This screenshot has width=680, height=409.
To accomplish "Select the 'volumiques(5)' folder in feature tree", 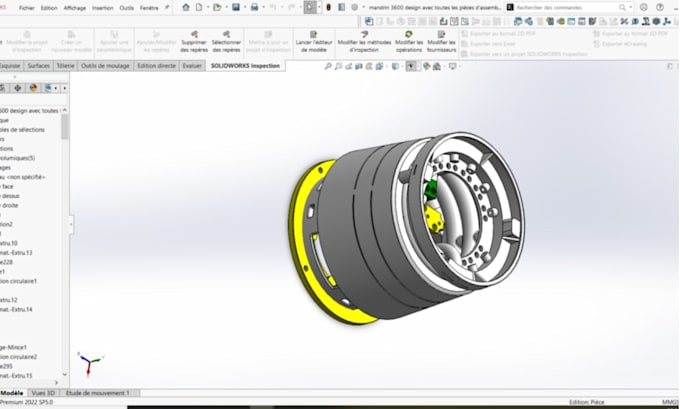I will 17,158.
